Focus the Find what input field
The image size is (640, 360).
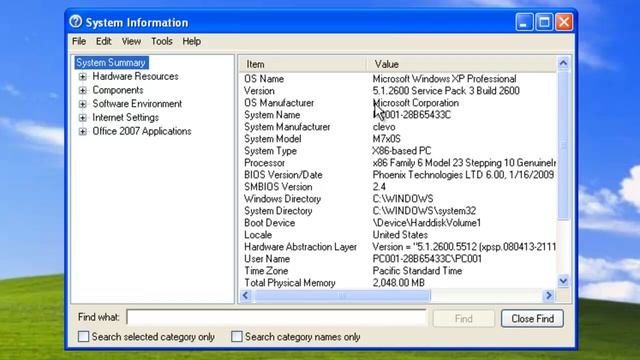[276, 317]
